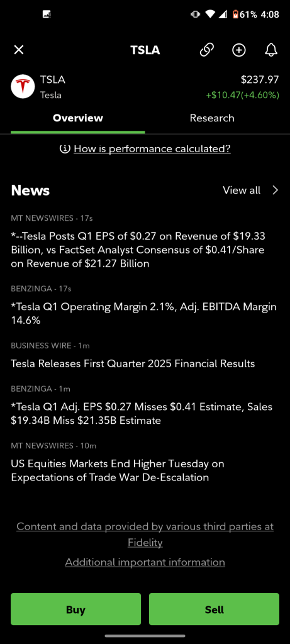290x644 pixels.
Task: Switch to the Research tab
Action: 212,118
